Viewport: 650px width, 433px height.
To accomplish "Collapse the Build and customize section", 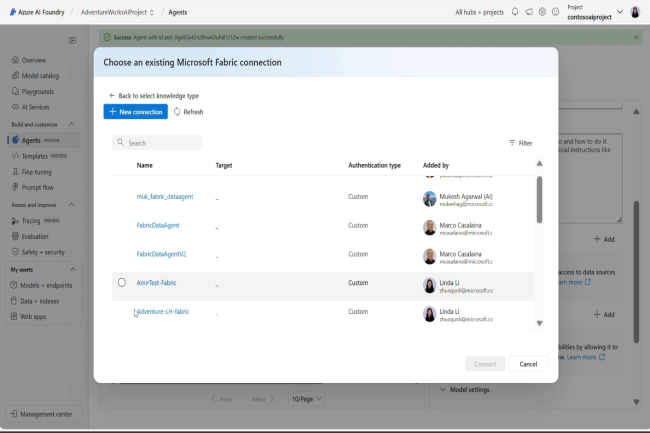I will pos(71,124).
